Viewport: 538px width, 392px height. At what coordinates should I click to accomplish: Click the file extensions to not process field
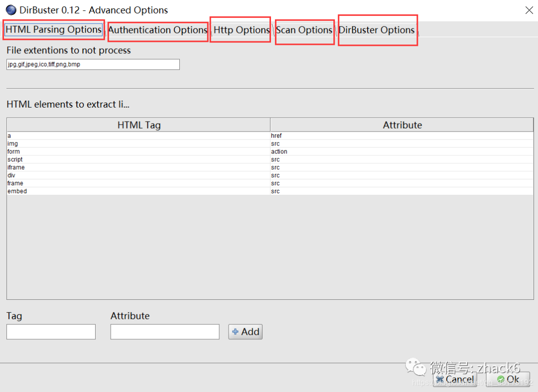[x=93, y=64]
